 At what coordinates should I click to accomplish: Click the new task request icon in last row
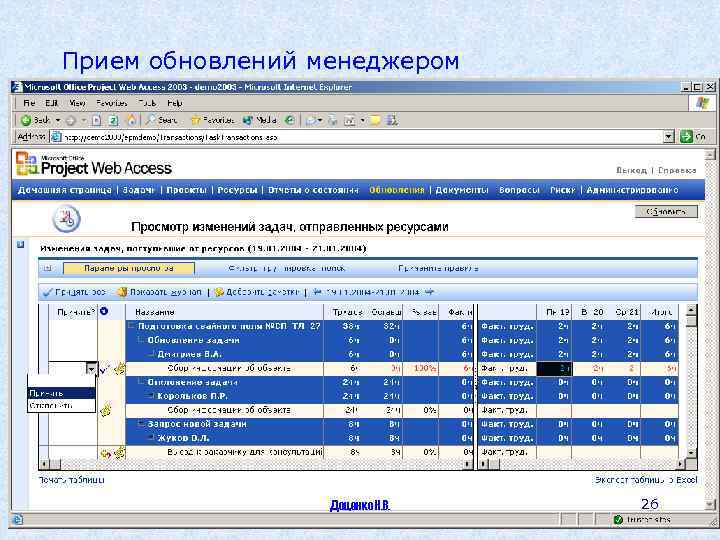(x=106, y=453)
